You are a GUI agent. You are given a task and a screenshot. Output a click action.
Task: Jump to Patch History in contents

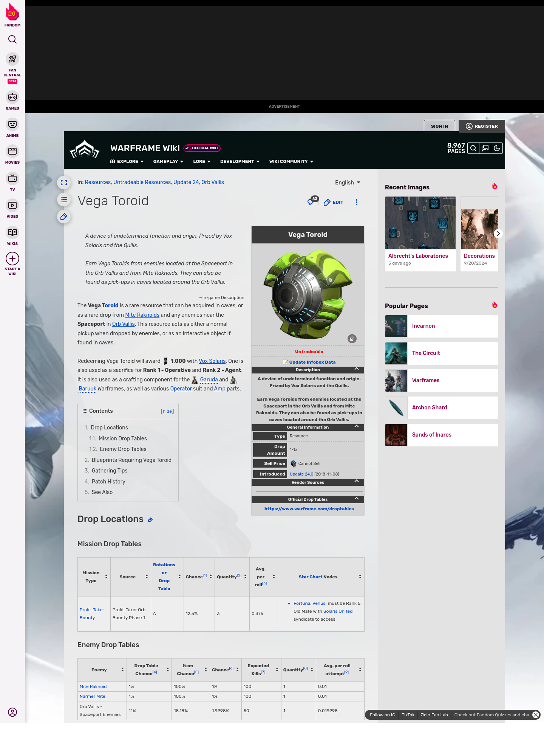(x=108, y=482)
